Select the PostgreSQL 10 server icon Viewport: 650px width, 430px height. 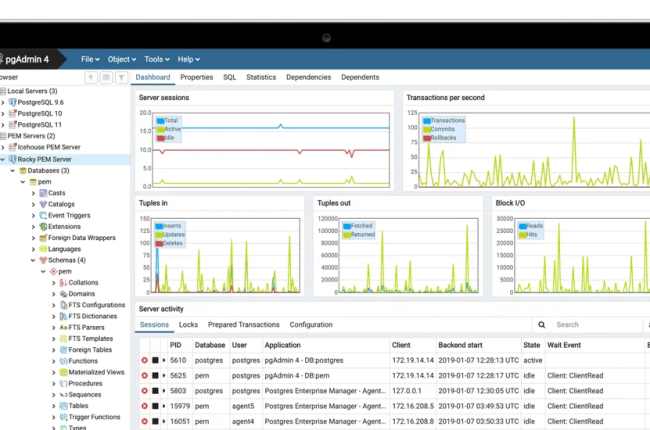12,113
